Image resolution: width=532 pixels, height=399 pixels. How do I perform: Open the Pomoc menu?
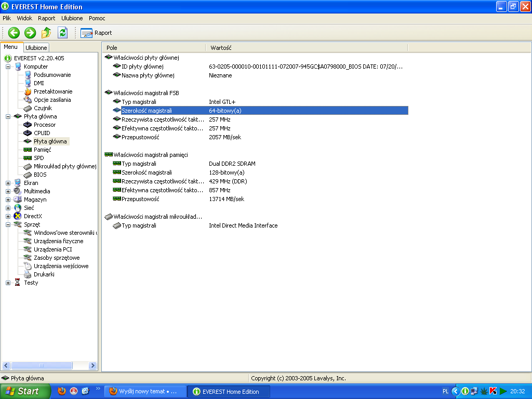[x=97, y=18]
